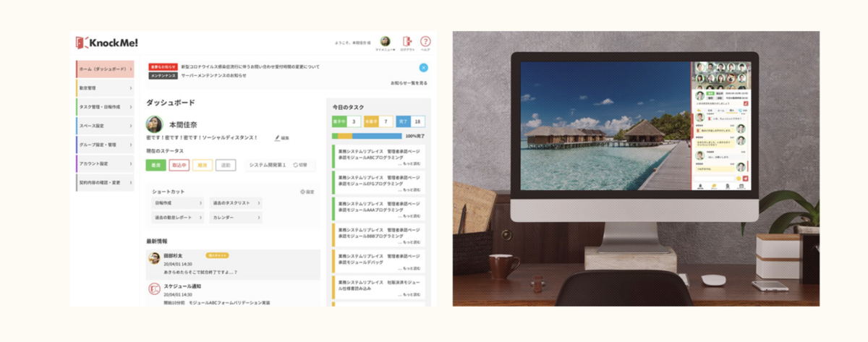Open the 日報作成 shortcut
The width and height of the screenshot is (868, 342).
[179, 203]
